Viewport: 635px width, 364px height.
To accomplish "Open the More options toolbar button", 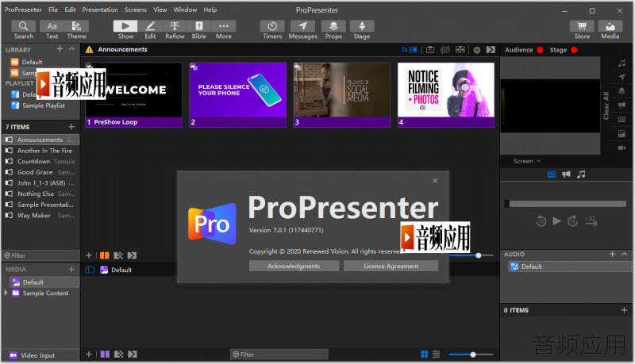I will coord(224,30).
